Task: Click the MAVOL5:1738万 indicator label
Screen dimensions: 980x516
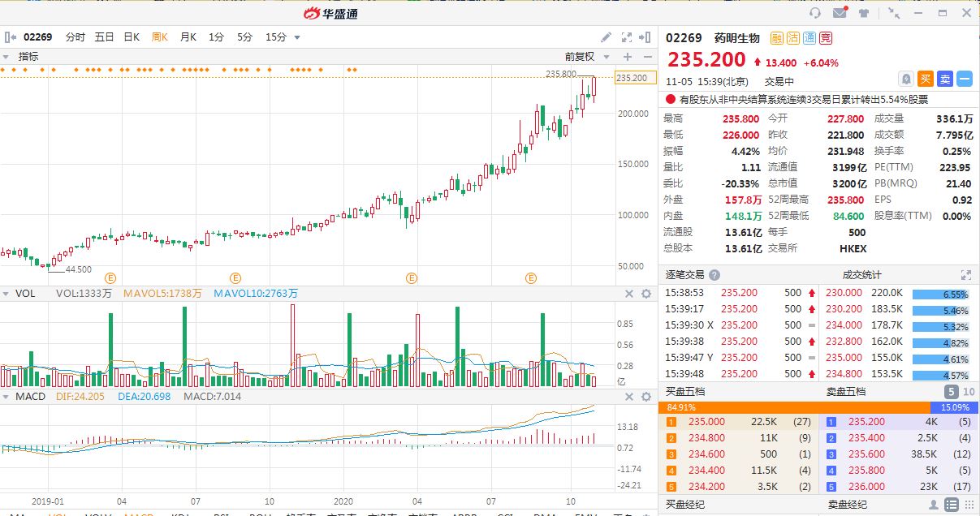Action: click(162, 294)
